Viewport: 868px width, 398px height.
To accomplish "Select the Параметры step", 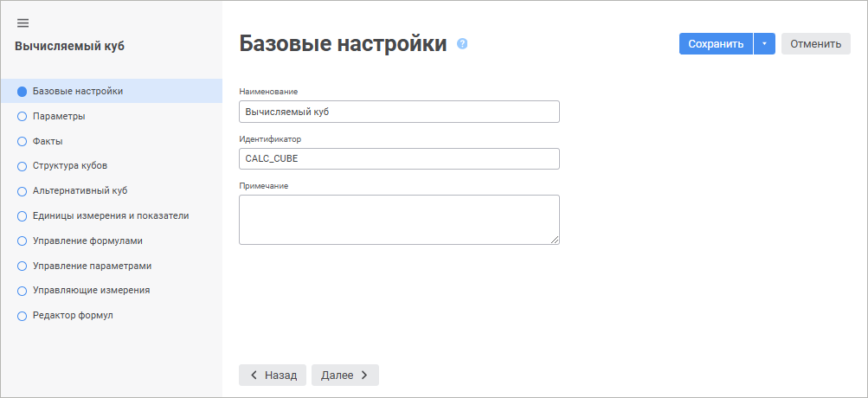I will (x=58, y=116).
